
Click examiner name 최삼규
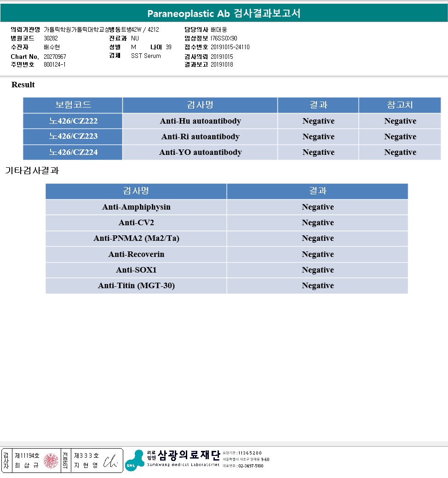click(27, 465)
